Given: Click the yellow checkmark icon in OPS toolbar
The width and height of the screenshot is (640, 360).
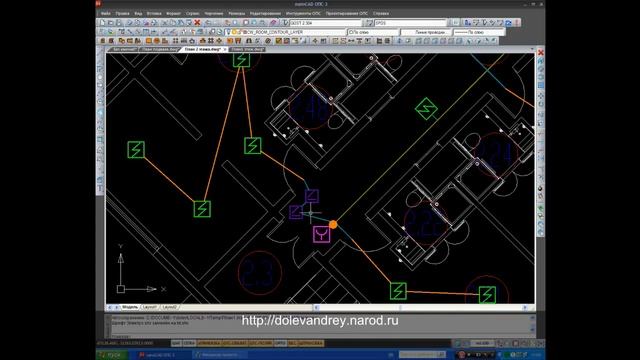Looking at the screenshot, I should point(279,41).
